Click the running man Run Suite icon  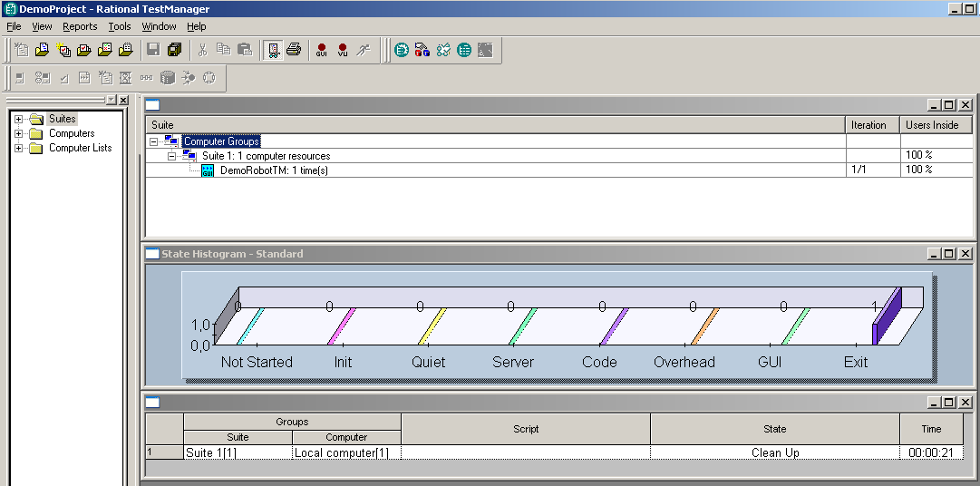click(x=364, y=50)
